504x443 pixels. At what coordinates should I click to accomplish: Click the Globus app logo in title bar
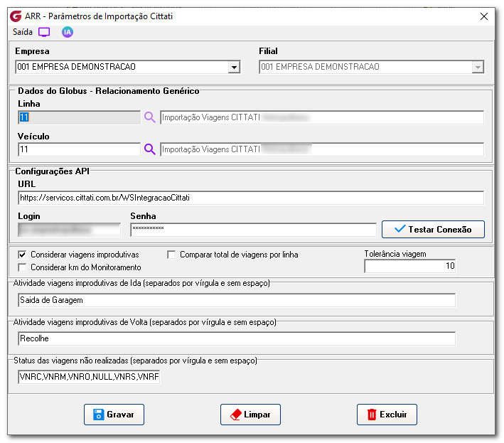[x=16, y=16]
